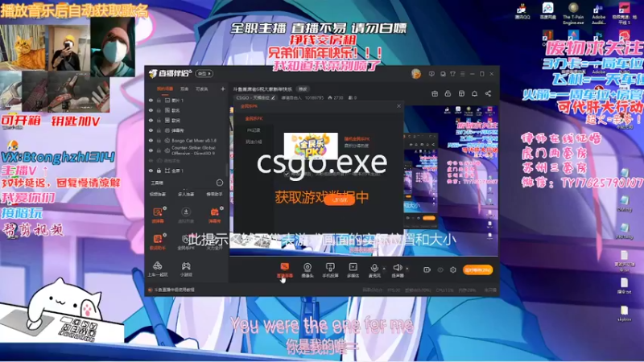Add a new scene with plus icon
This screenshot has height=362, width=644.
pos(223,88)
